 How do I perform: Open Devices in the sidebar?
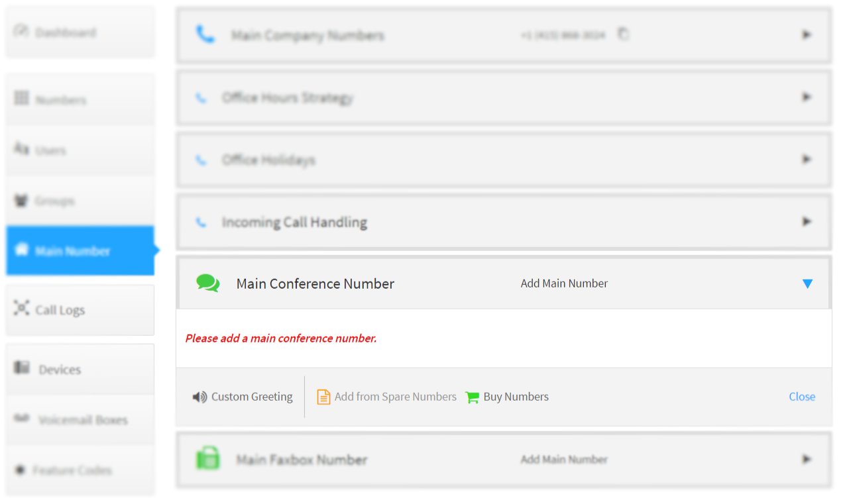[x=80, y=369]
